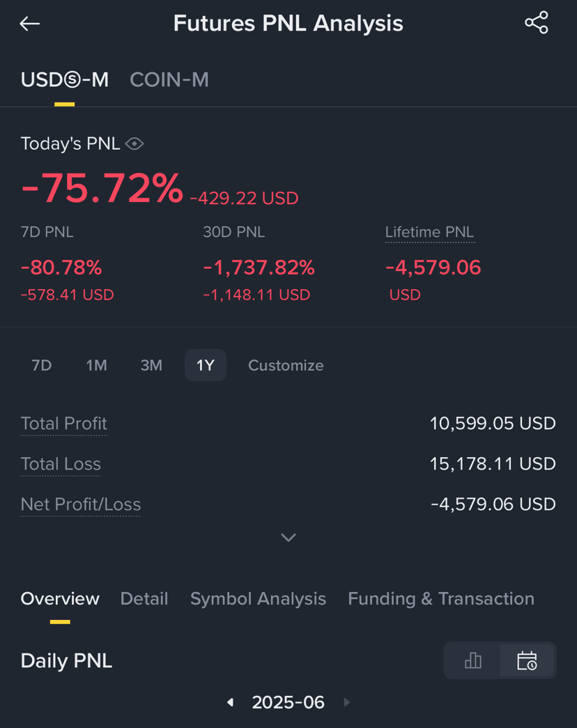The height and width of the screenshot is (728, 577).
Task: Select calendar view icon for Daily PNL
Action: point(527,660)
